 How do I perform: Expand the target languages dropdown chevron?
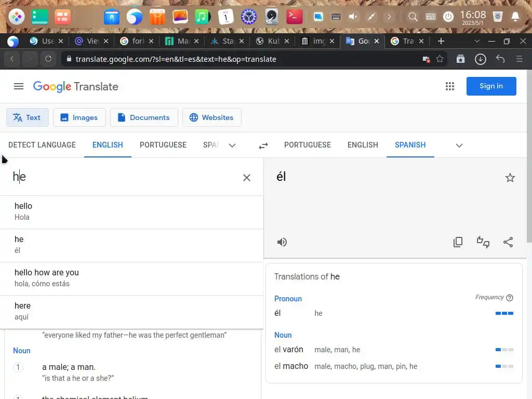pos(459,145)
